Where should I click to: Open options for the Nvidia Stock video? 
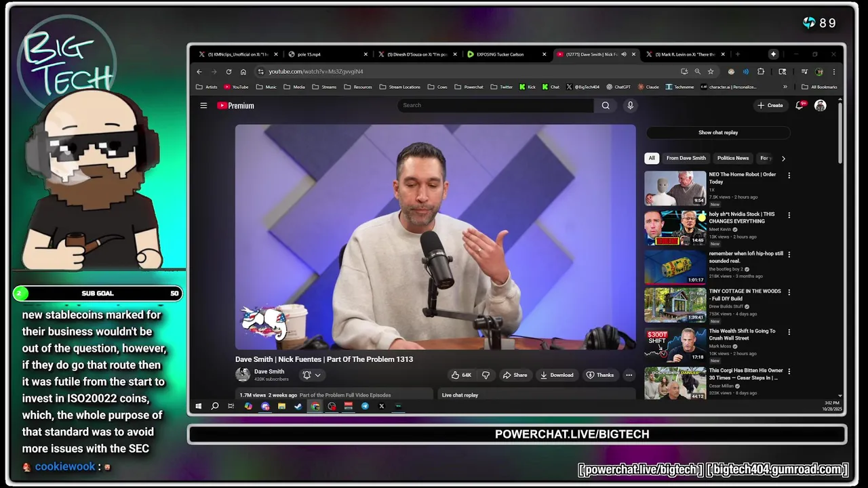789,216
